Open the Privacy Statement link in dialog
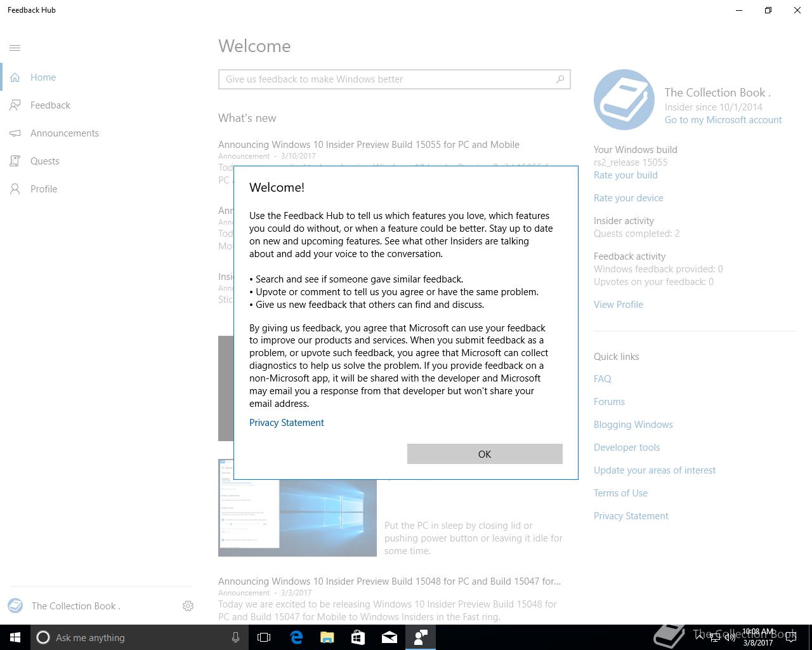This screenshot has height=650, width=812. (287, 423)
